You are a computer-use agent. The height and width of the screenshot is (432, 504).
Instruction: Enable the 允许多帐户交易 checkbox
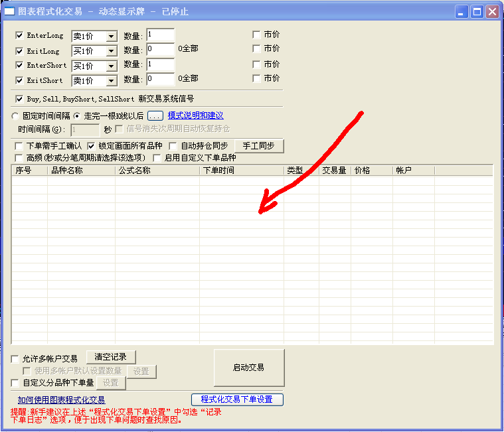coord(15,359)
